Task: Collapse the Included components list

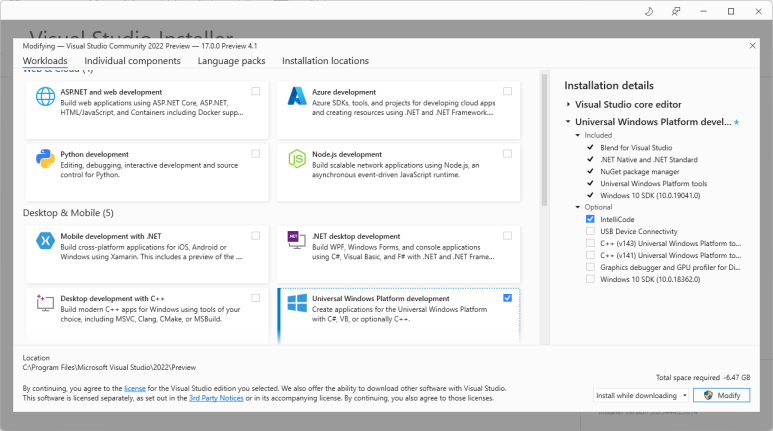Action: [x=578, y=135]
